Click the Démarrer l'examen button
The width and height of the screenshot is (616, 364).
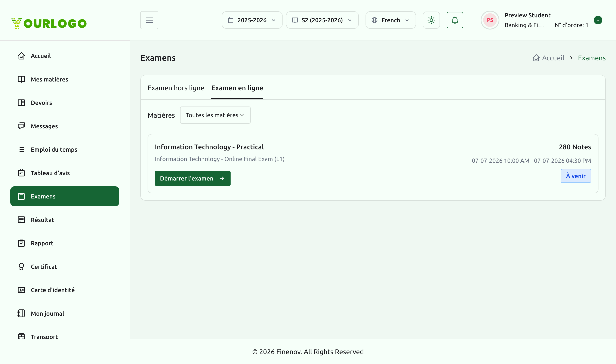(x=192, y=178)
